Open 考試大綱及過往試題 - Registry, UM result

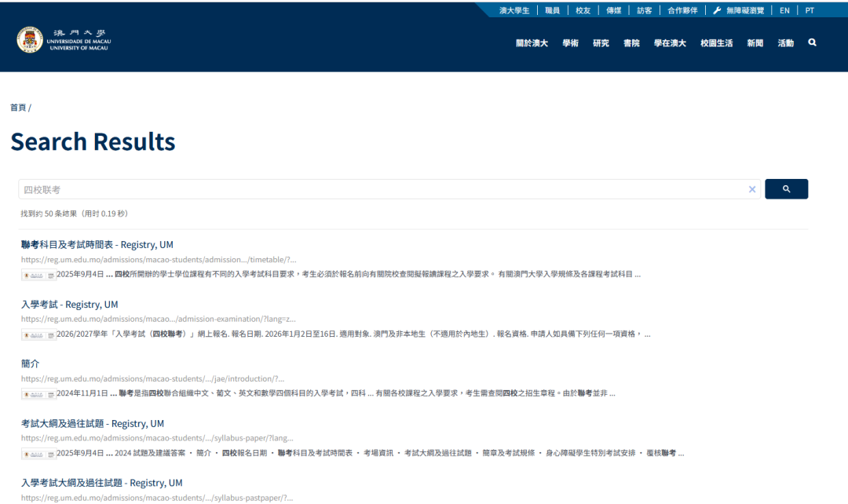click(x=92, y=424)
